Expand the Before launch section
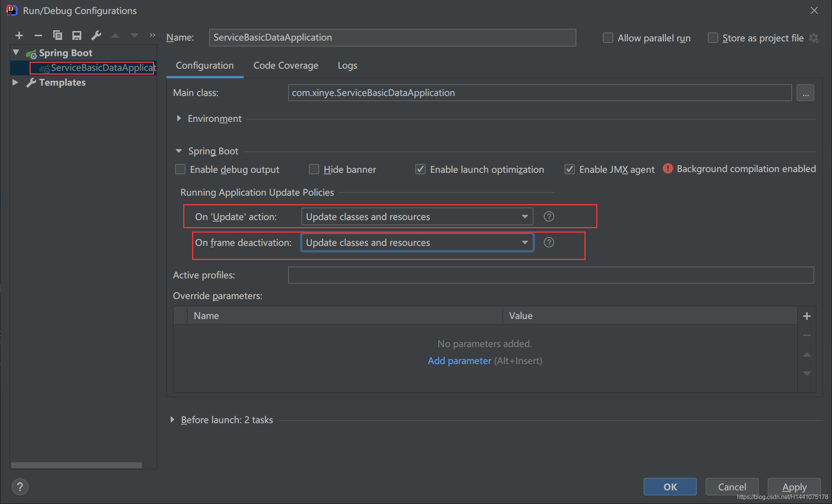 [x=175, y=420]
